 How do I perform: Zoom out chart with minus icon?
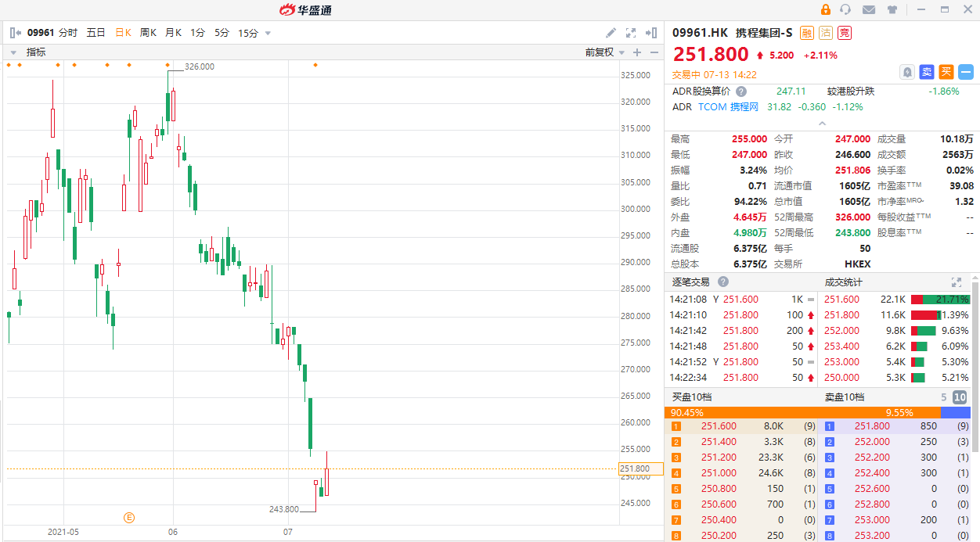pos(654,52)
